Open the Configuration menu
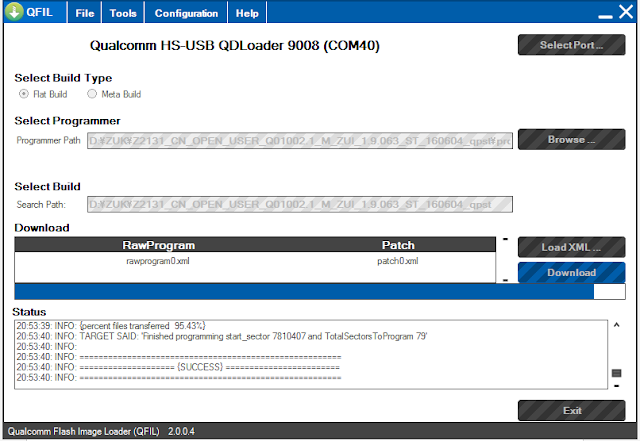Image resolution: width=640 pixels, height=441 pixels. click(x=186, y=13)
